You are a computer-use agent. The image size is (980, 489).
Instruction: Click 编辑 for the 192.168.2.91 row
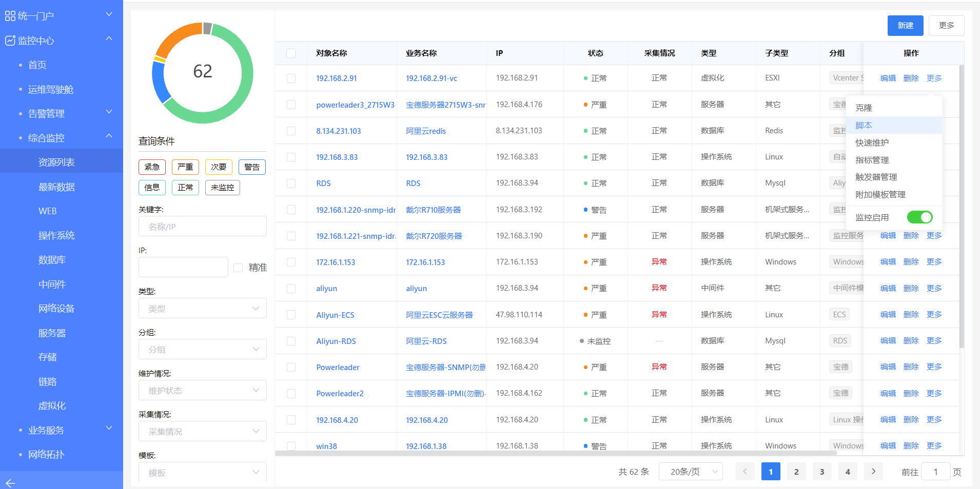click(888, 78)
